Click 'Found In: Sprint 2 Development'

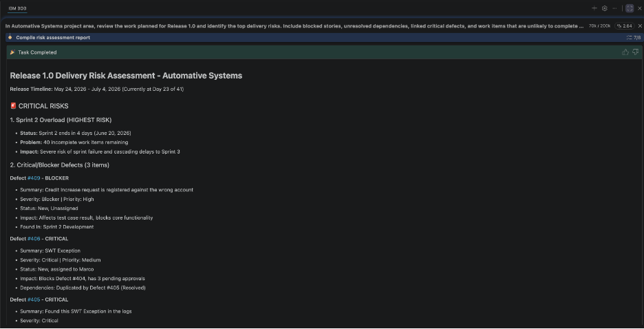coord(57,226)
